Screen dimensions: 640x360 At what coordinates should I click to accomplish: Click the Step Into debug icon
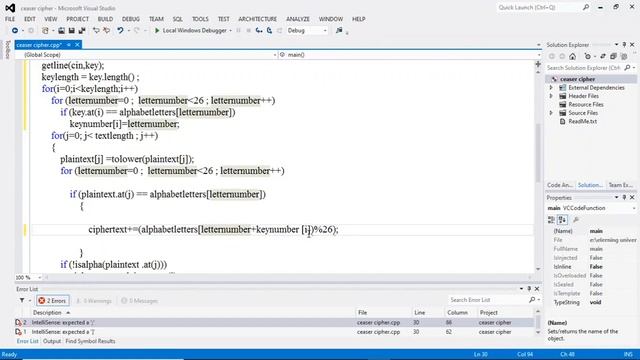coord(259,31)
